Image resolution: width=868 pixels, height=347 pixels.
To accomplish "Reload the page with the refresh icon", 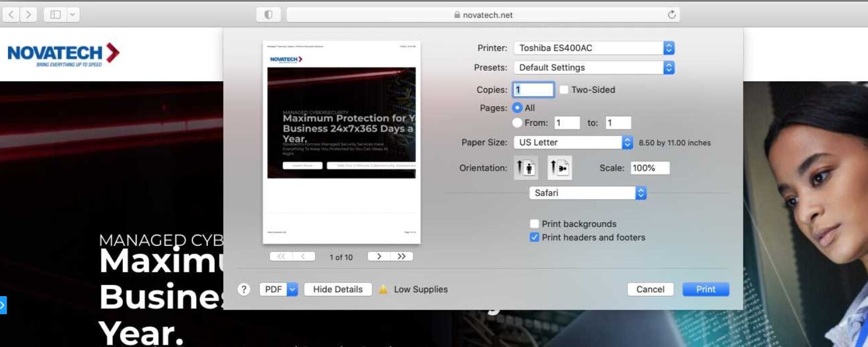I will (x=672, y=15).
